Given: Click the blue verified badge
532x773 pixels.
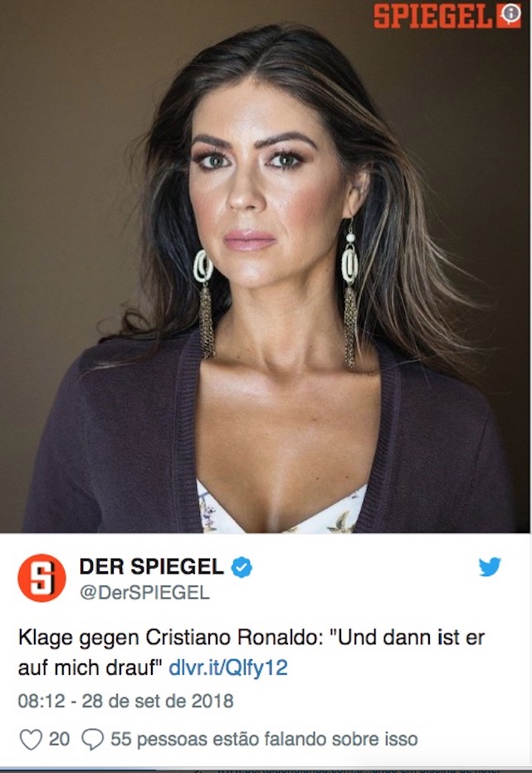Looking at the screenshot, I should 242,567.
